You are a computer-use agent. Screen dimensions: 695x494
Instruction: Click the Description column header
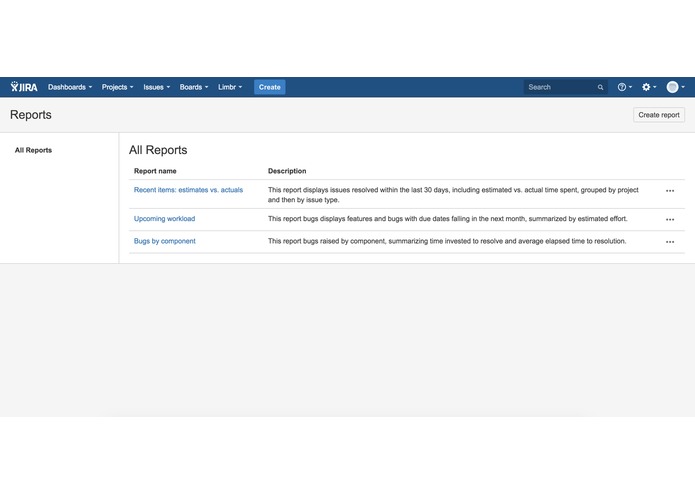point(287,171)
